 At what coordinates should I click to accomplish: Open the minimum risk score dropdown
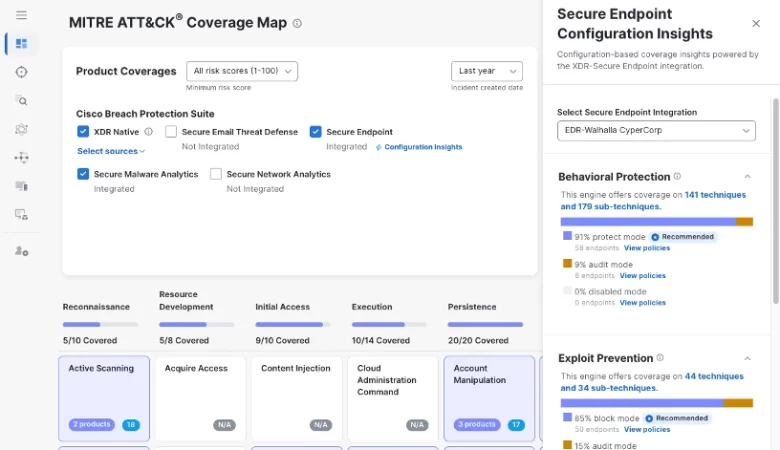[x=242, y=71]
